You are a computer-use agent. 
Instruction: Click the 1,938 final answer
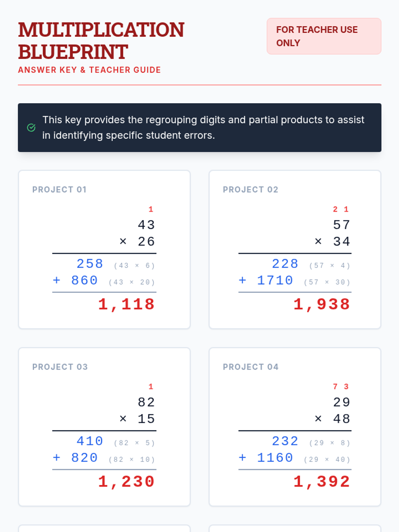(322, 304)
